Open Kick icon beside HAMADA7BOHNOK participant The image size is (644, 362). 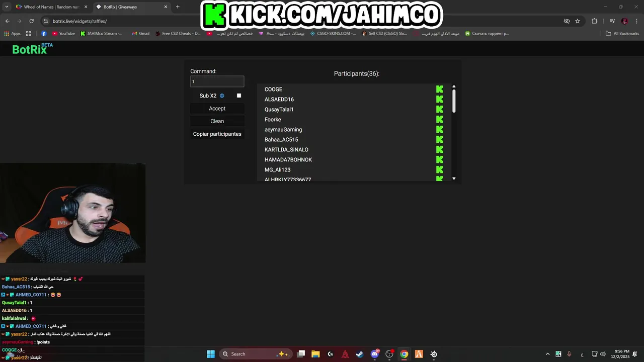coord(439,160)
